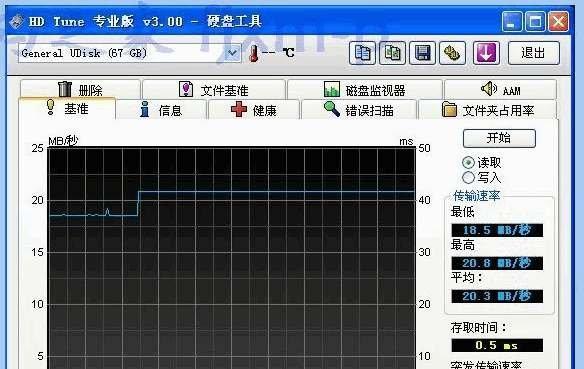Click the copy info to clipboard icon
Screen dimensions: 584x369
pyautogui.click(x=362, y=53)
